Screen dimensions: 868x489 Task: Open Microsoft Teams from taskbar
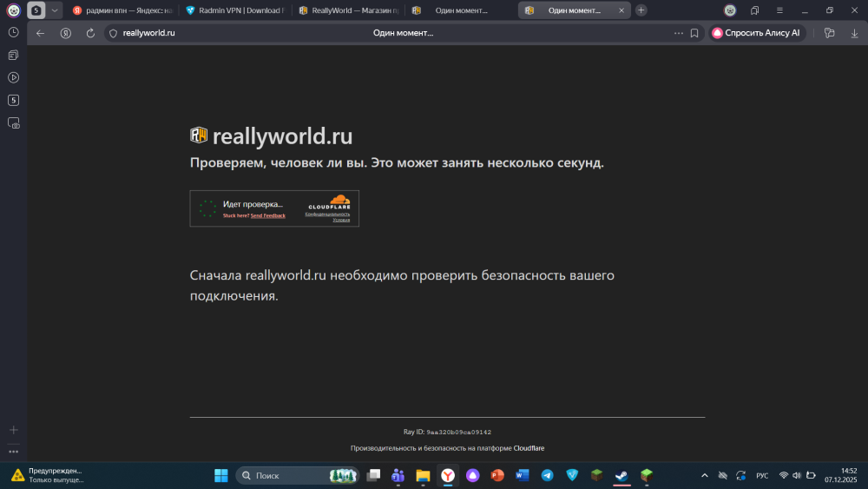coord(398,475)
